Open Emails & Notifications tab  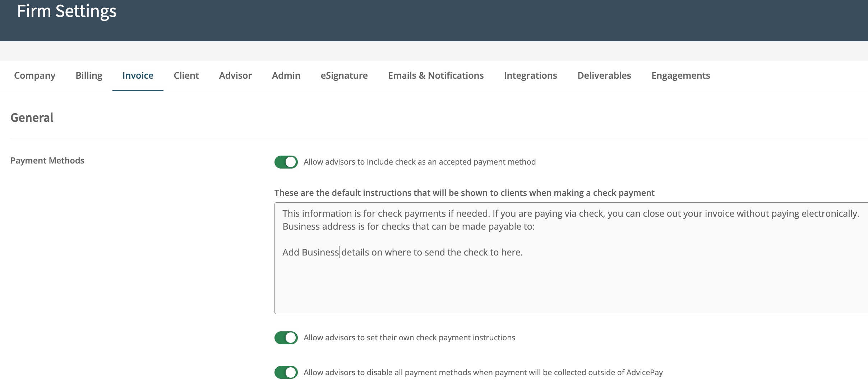(435, 75)
